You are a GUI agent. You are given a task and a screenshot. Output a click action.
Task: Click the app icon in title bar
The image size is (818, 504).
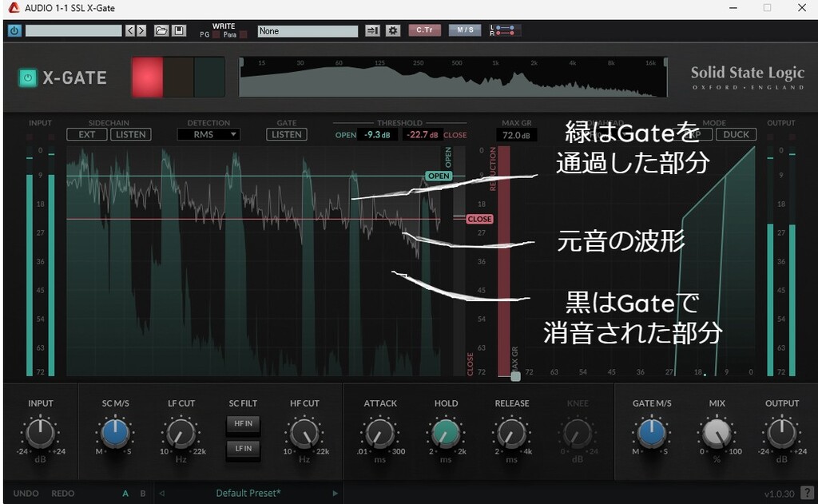pos(14,8)
